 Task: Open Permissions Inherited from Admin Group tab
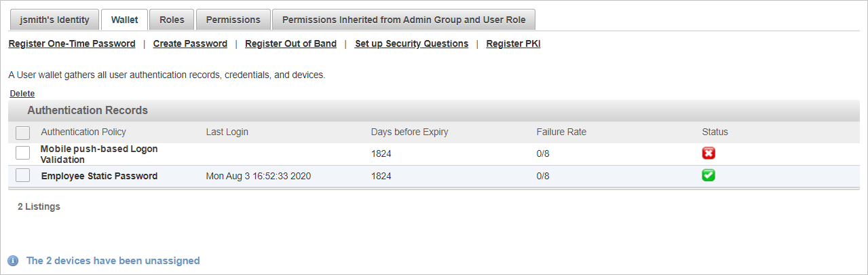point(404,20)
